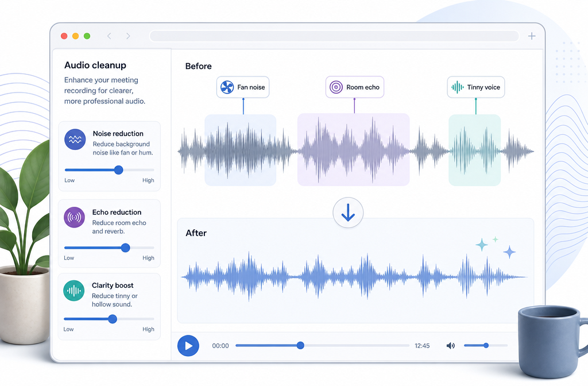Open a new tab with the plus icon
This screenshot has width=588, height=386.
click(532, 36)
